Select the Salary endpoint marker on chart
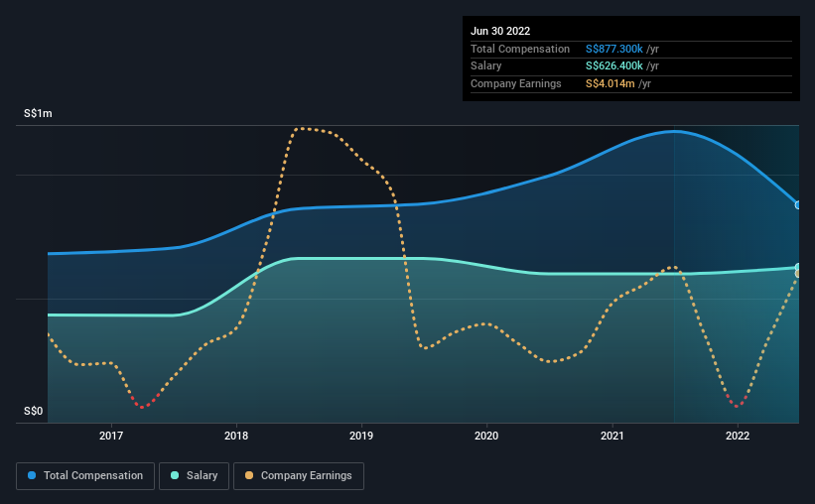 798,268
